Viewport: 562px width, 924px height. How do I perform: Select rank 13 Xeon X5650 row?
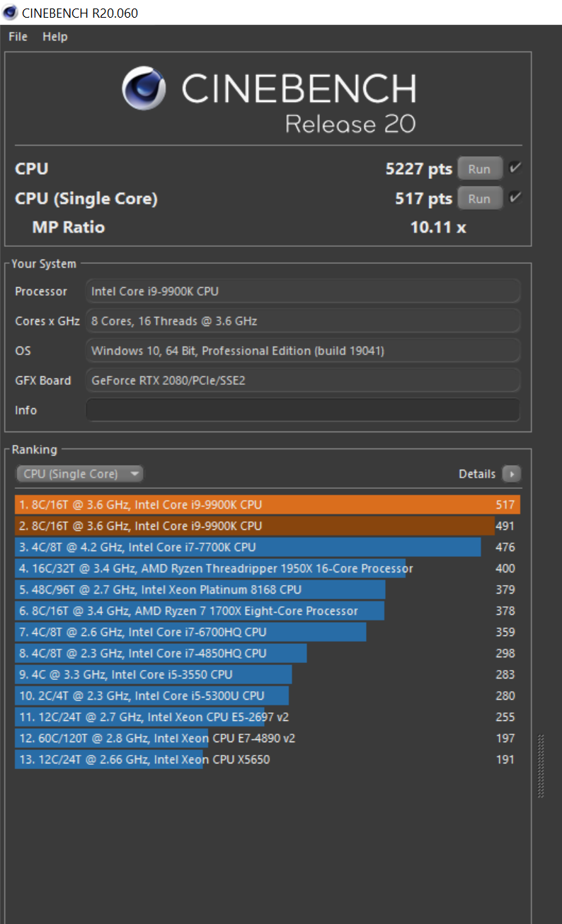pyautogui.click(x=268, y=759)
